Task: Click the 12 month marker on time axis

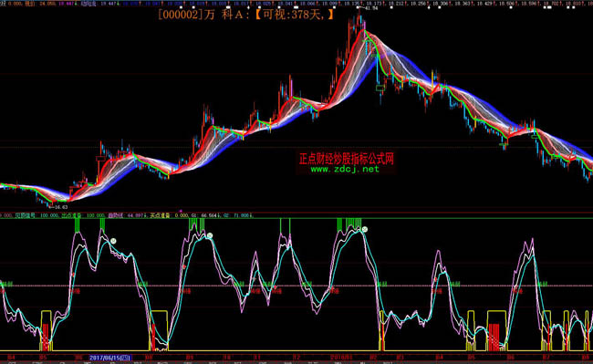Action: [296, 358]
